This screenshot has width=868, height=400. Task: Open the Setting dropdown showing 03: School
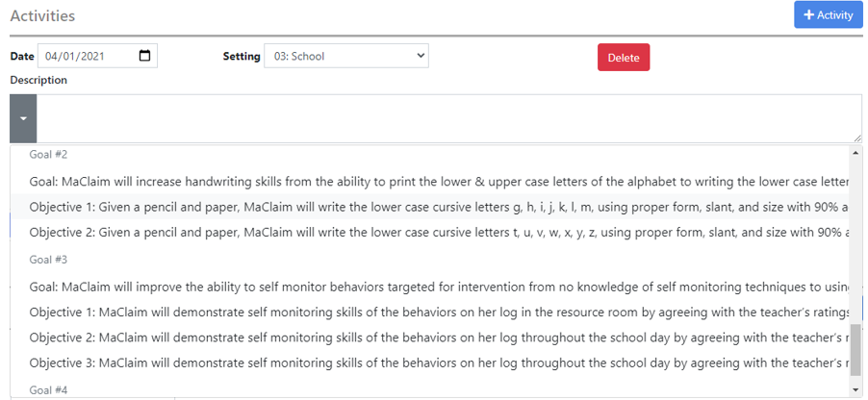[345, 56]
